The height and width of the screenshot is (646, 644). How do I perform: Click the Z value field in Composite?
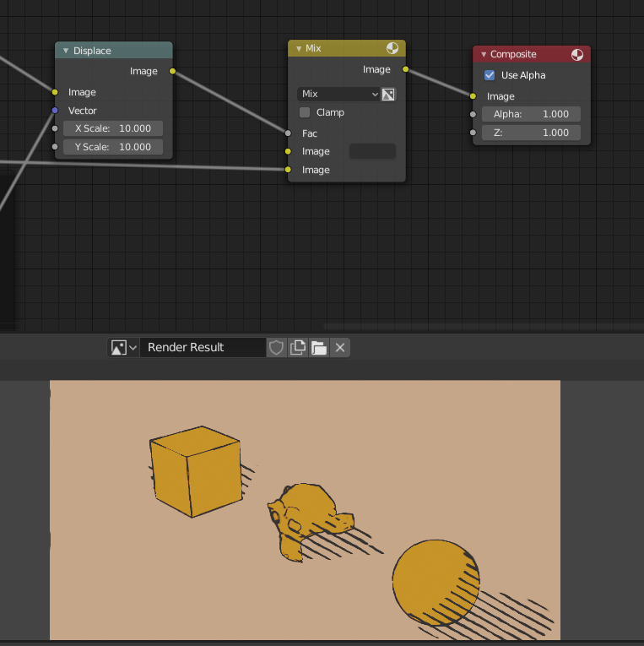531,133
